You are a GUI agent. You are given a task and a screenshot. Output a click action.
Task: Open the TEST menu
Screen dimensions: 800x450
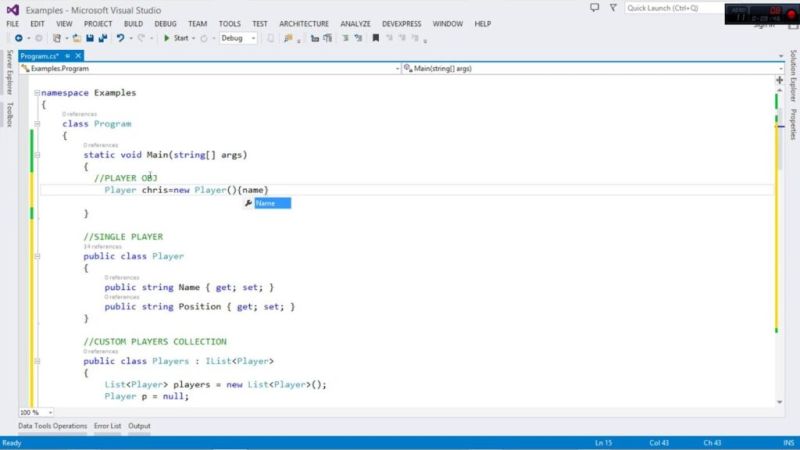[x=260, y=24]
